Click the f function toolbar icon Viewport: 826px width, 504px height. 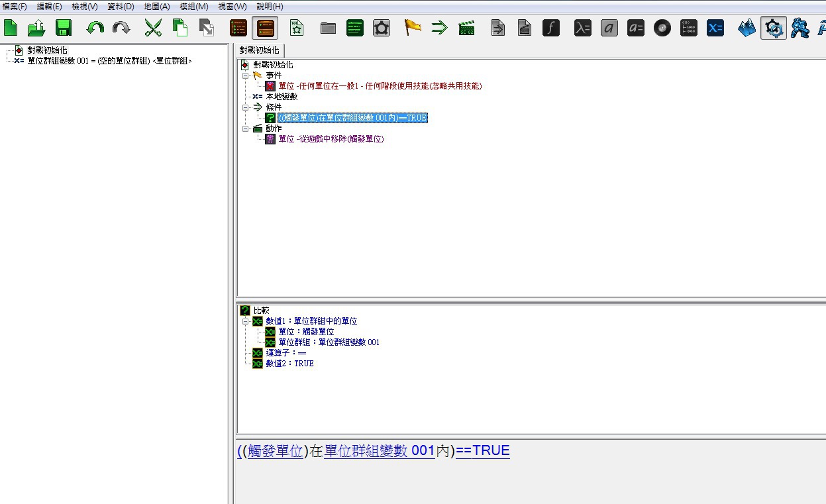click(x=551, y=28)
